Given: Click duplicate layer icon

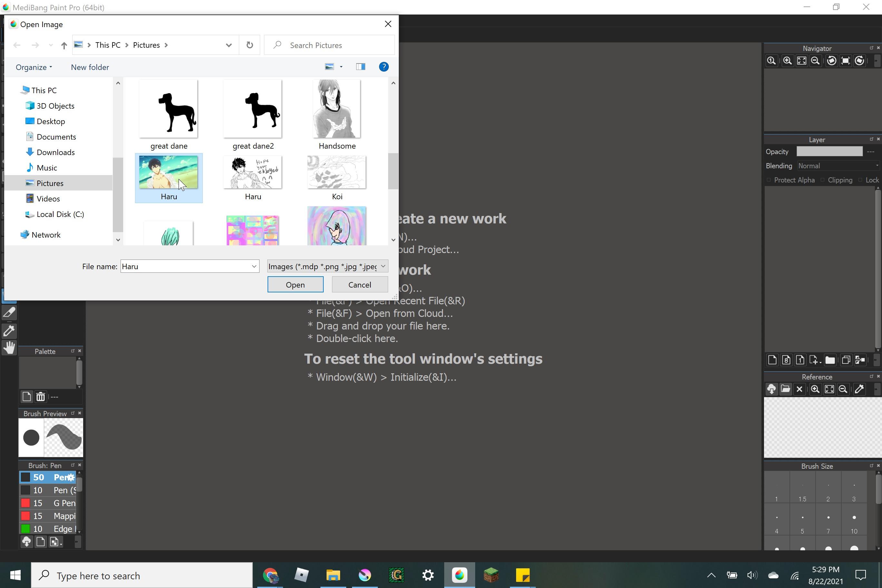Looking at the screenshot, I should pos(845,360).
